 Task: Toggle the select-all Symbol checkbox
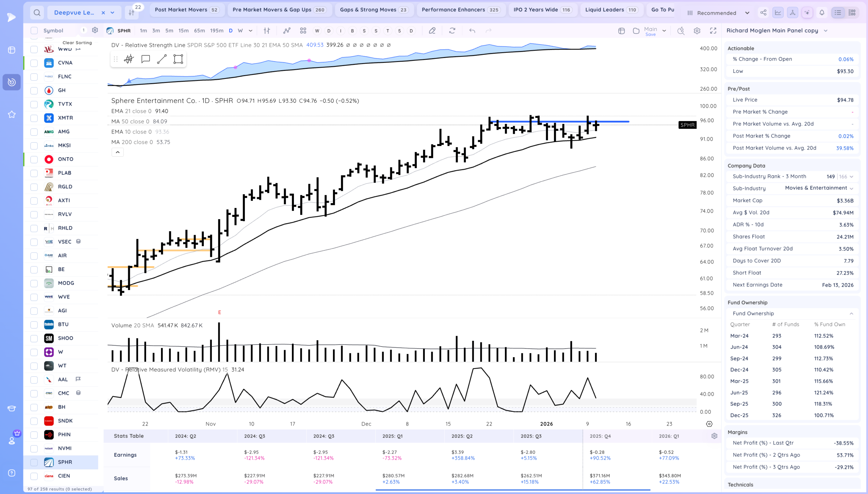coord(34,30)
